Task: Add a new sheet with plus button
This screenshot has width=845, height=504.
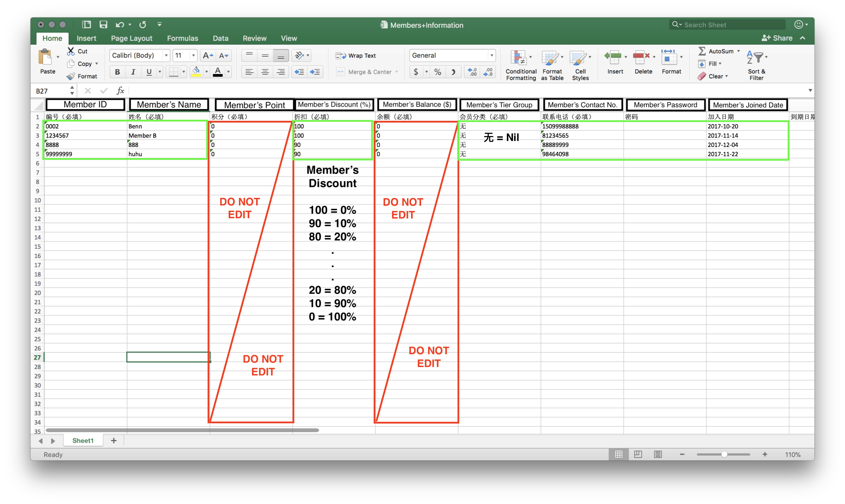Action: click(114, 441)
